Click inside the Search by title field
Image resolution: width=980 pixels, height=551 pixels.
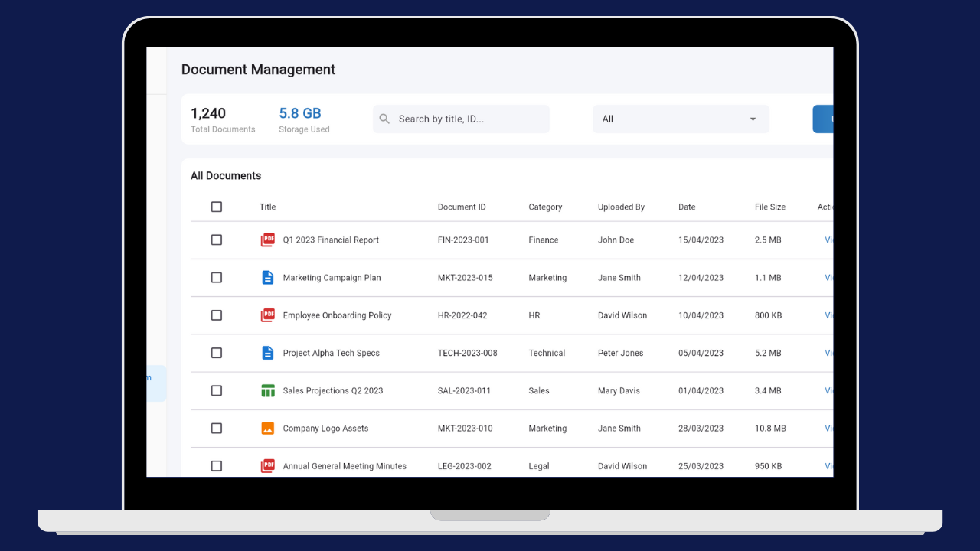pyautogui.click(x=459, y=119)
